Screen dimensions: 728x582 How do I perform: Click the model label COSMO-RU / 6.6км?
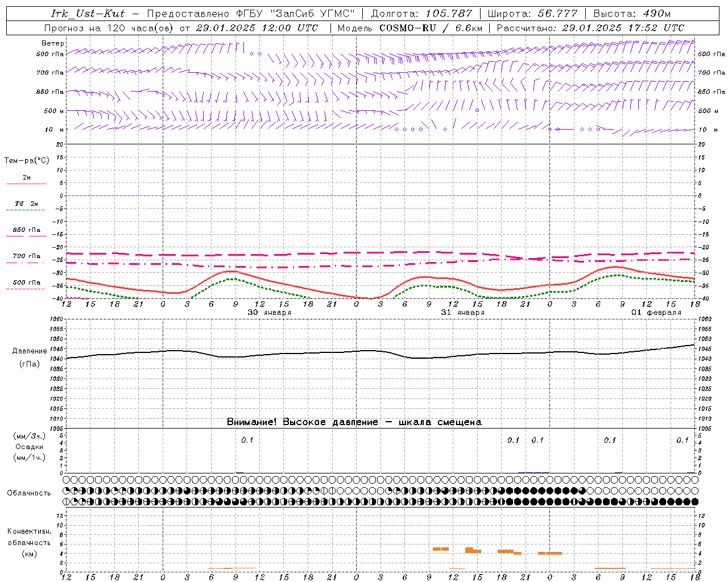(x=431, y=28)
